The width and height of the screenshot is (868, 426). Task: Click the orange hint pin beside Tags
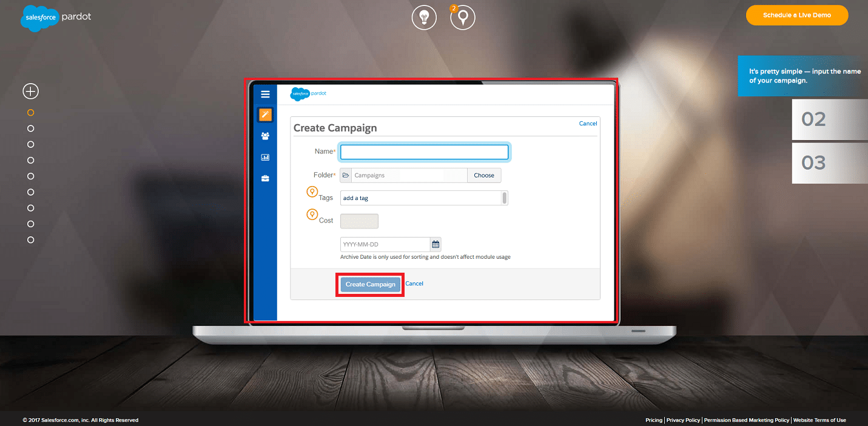click(312, 193)
